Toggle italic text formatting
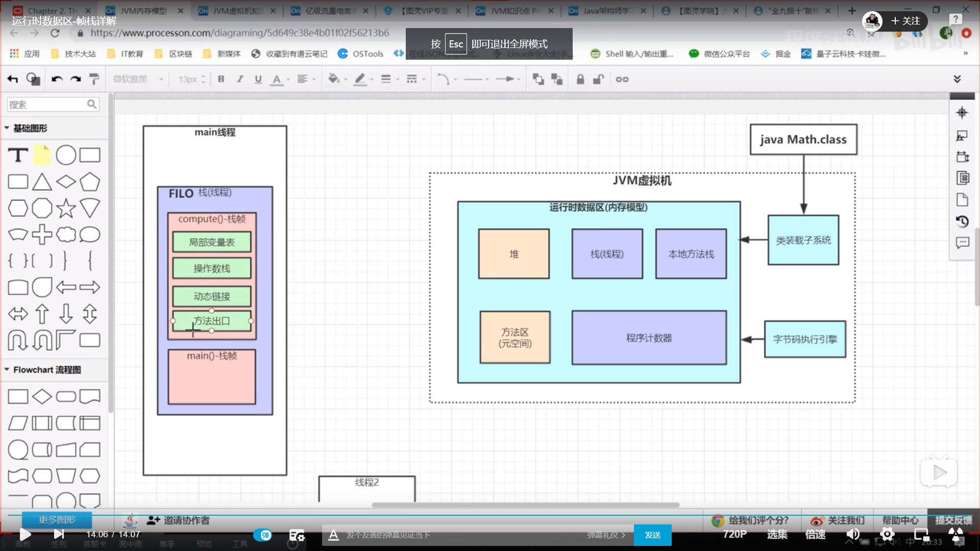Viewport: 980px width, 551px height. pyautogui.click(x=239, y=79)
